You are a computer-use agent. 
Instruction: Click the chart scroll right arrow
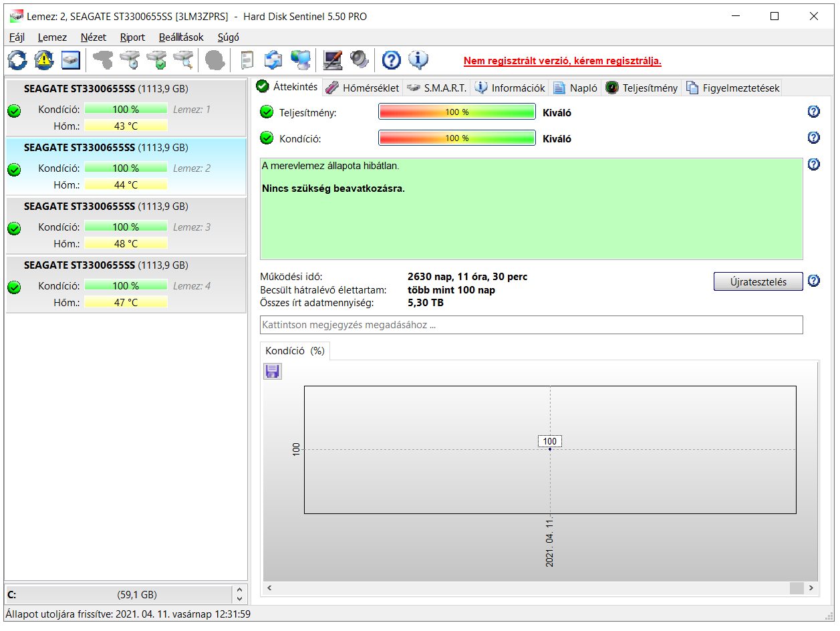point(811,588)
